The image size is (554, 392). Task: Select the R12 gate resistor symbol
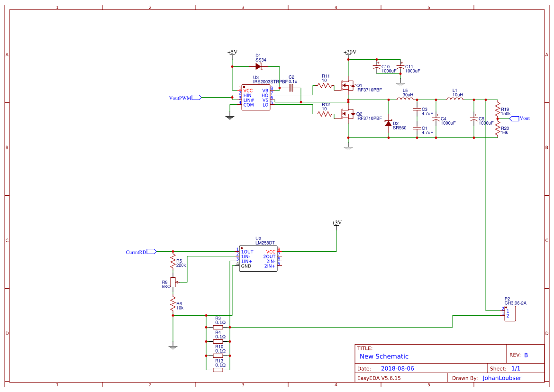[325, 114]
